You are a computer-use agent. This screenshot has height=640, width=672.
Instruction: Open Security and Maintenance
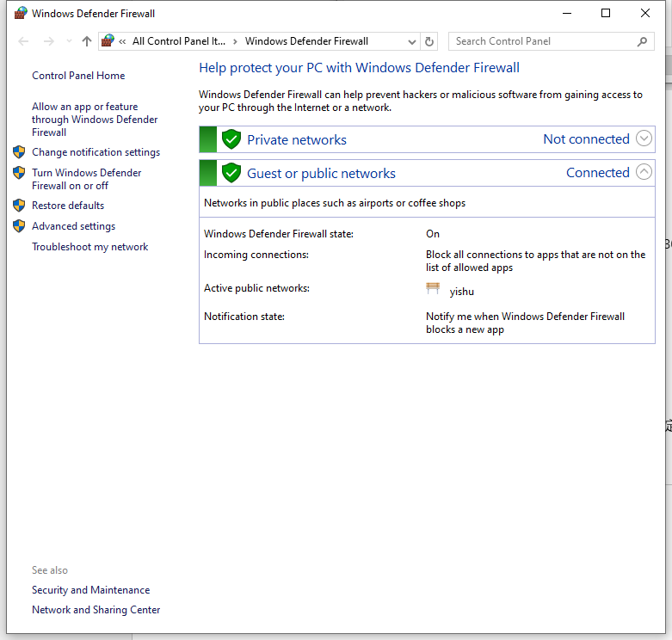tap(91, 590)
